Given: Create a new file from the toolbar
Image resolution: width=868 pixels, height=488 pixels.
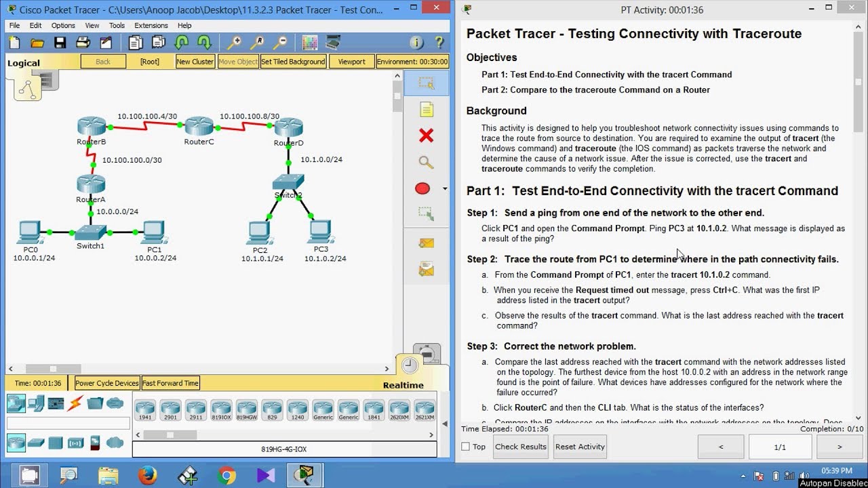Looking at the screenshot, I should point(15,43).
